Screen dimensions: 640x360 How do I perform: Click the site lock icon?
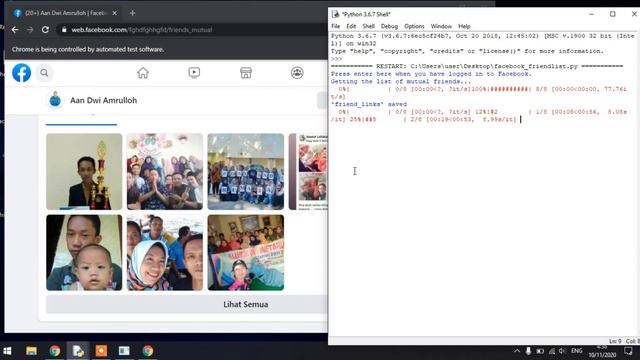coord(64,30)
